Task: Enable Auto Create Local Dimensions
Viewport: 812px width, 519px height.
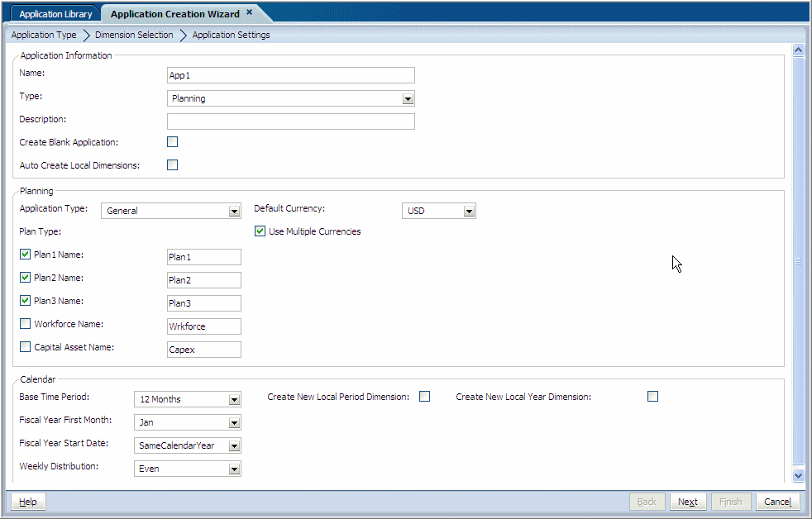Action: [x=172, y=164]
